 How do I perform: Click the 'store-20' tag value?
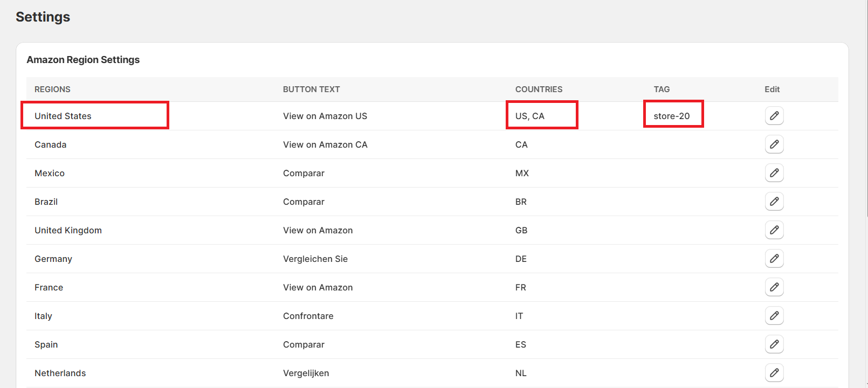(671, 116)
